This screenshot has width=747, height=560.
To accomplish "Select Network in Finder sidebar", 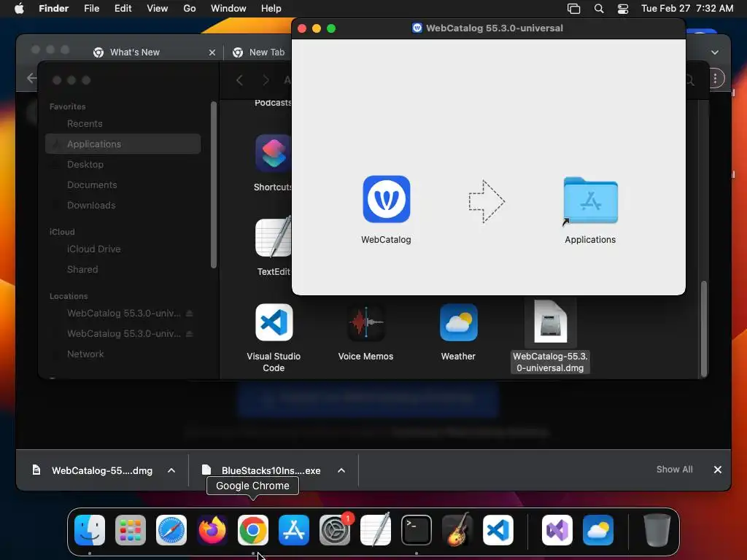I will click(123, 354).
